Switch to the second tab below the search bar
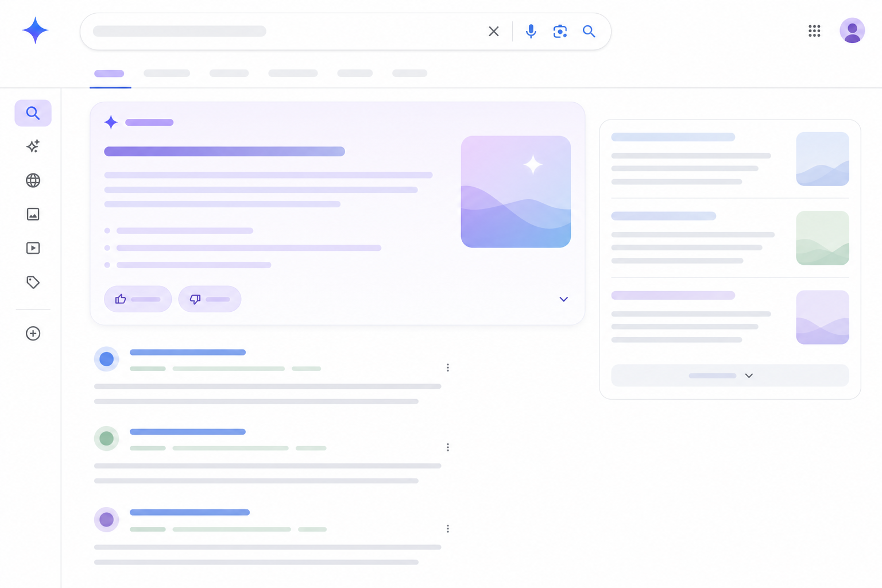882x588 pixels. (167, 73)
